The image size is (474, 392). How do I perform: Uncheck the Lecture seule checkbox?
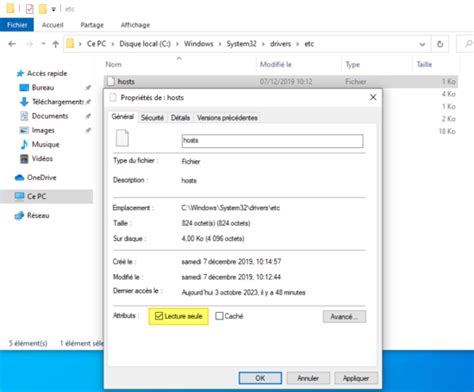coord(159,316)
